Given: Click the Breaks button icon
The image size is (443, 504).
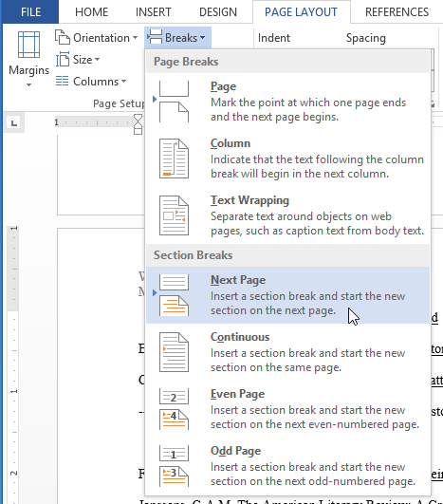Looking at the screenshot, I should click(x=155, y=37).
